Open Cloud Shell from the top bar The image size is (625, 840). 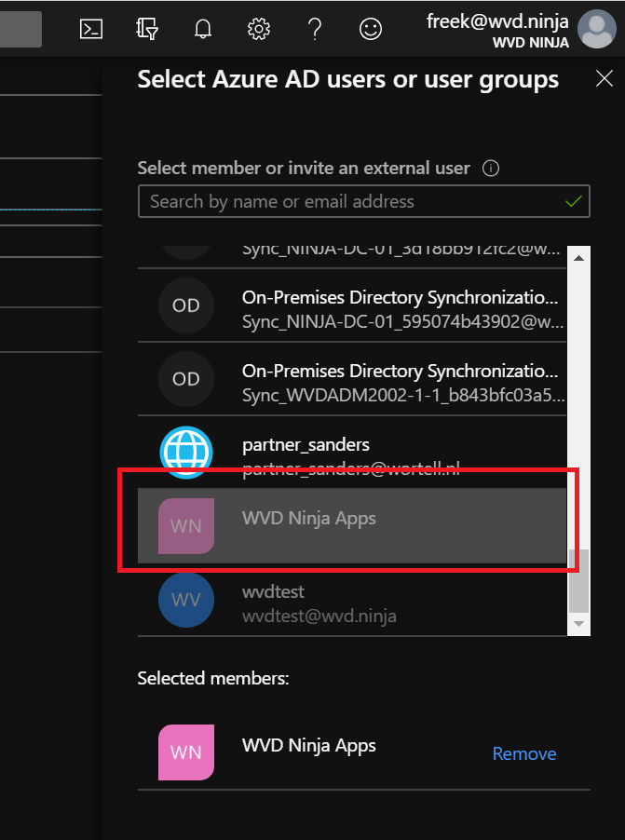click(91, 29)
